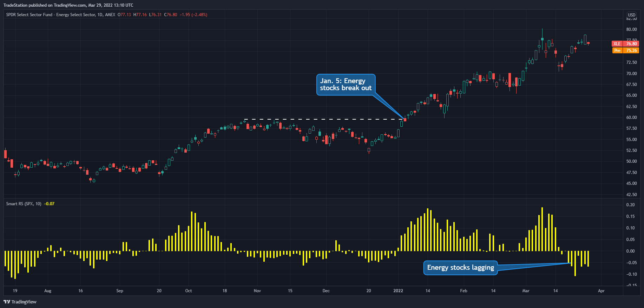This screenshot has height=308, width=644.
Task: Click the H77.16 high value in the legend
Action: pyautogui.click(x=140, y=15)
